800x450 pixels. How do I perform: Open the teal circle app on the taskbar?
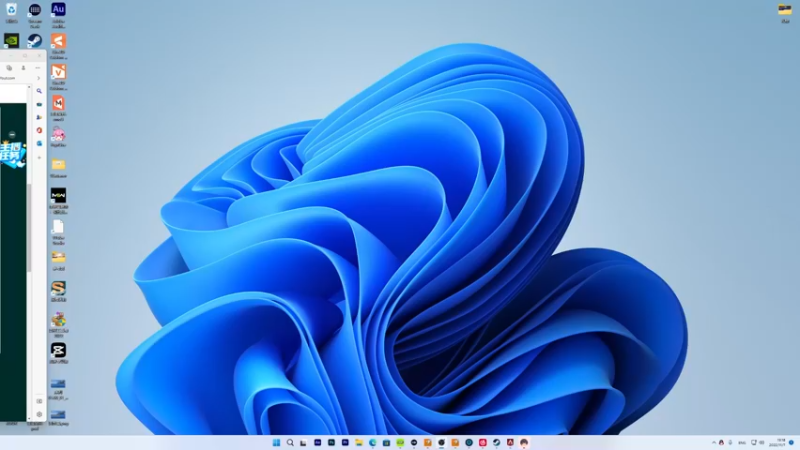469,442
